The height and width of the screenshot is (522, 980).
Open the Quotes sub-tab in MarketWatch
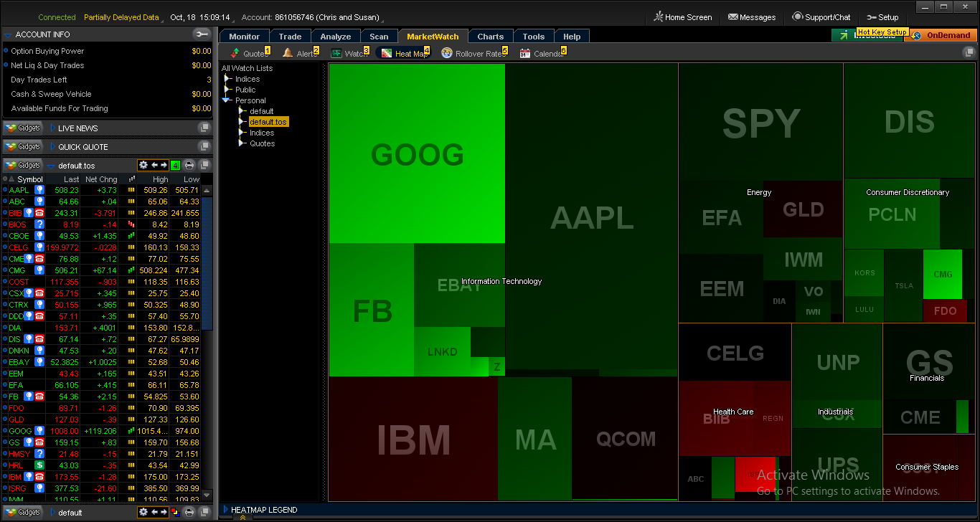(249, 53)
